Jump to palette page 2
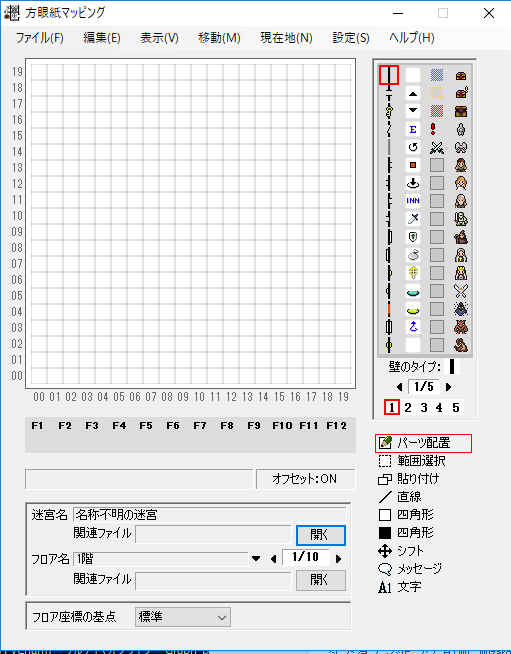This screenshot has height=654, width=511. 408,407
